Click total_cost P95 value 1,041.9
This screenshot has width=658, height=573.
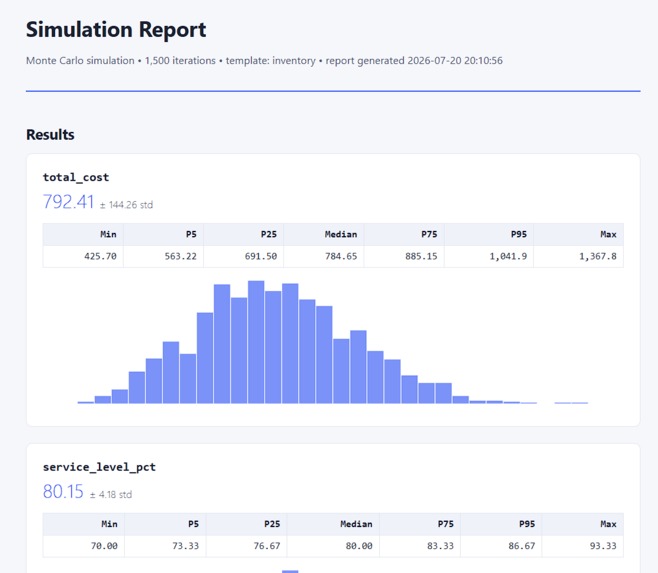508,256
